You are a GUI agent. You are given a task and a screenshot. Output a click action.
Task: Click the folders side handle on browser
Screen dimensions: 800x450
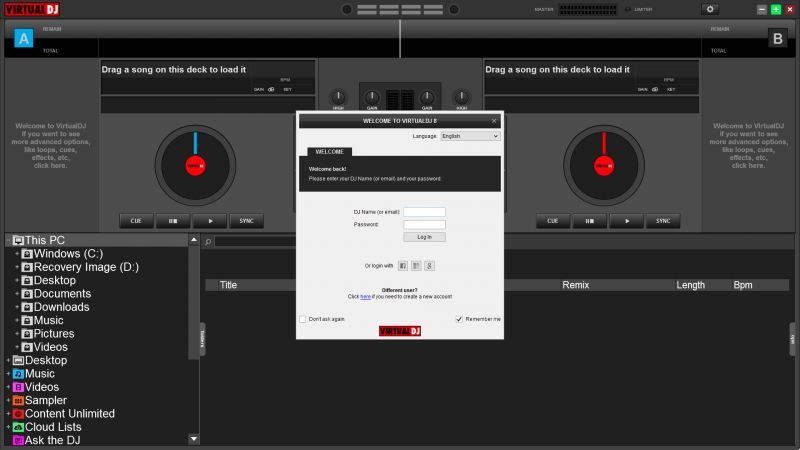202,339
